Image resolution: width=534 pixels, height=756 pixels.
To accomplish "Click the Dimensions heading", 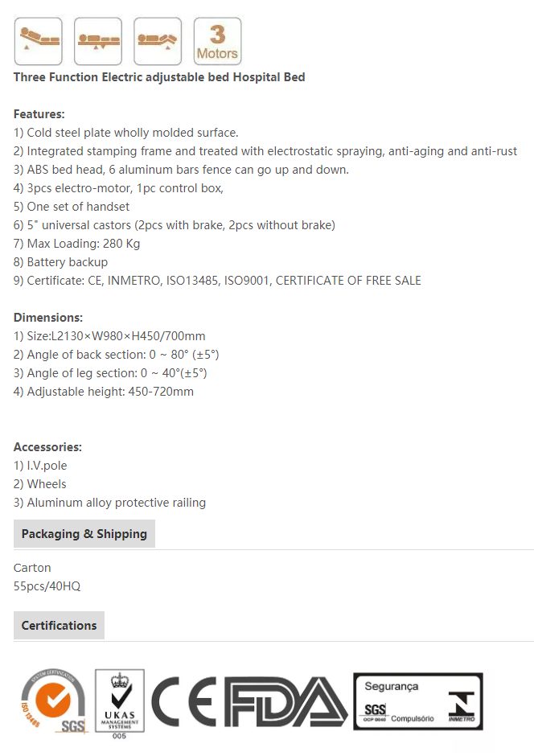I will [x=48, y=318].
